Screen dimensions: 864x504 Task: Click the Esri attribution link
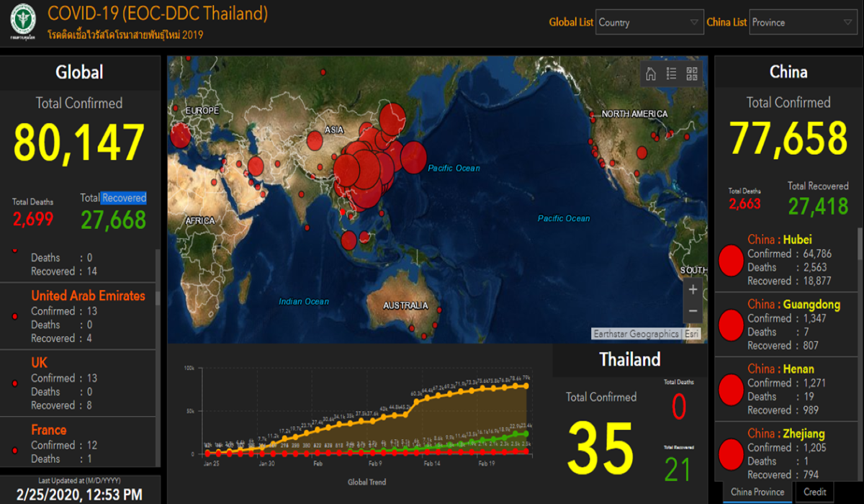point(691,334)
